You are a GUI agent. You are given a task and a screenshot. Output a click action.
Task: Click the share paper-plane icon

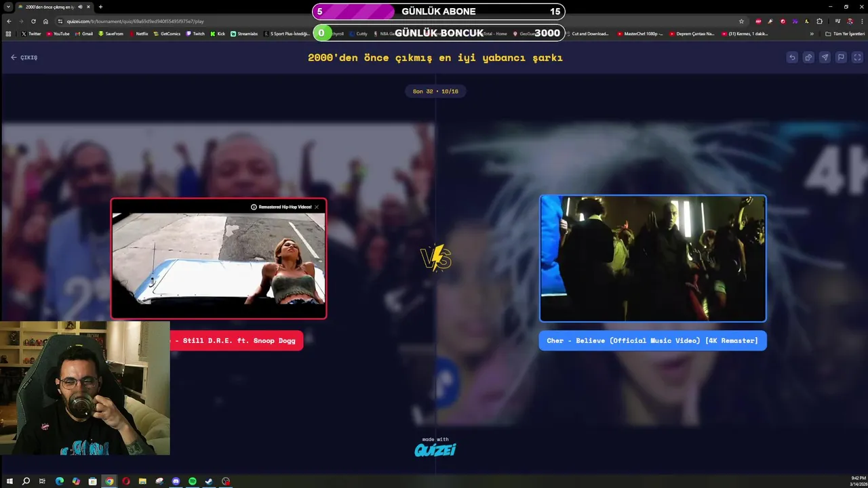[825, 58]
